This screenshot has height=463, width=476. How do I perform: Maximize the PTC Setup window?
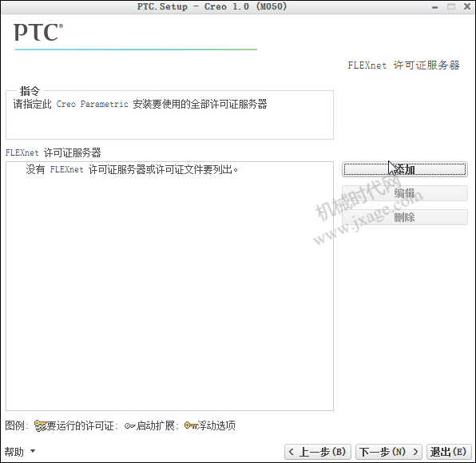451,6
